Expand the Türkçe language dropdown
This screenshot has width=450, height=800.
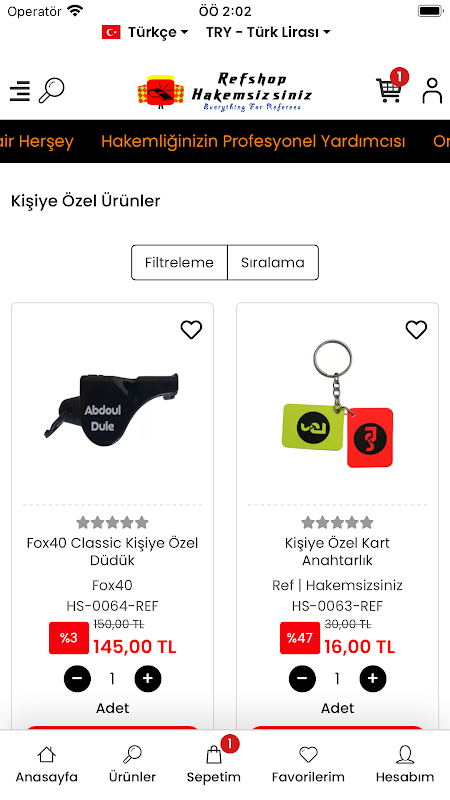pyautogui.click(x=145, y=32)
